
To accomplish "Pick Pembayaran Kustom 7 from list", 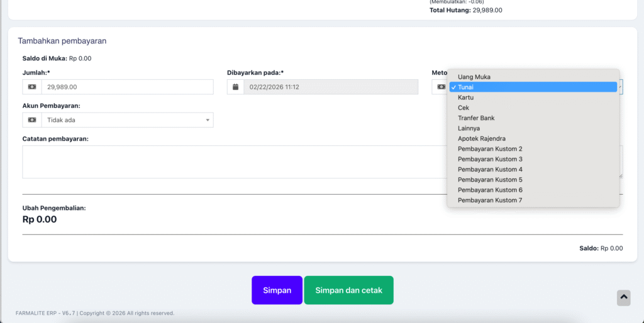I will tap(490, 200).
